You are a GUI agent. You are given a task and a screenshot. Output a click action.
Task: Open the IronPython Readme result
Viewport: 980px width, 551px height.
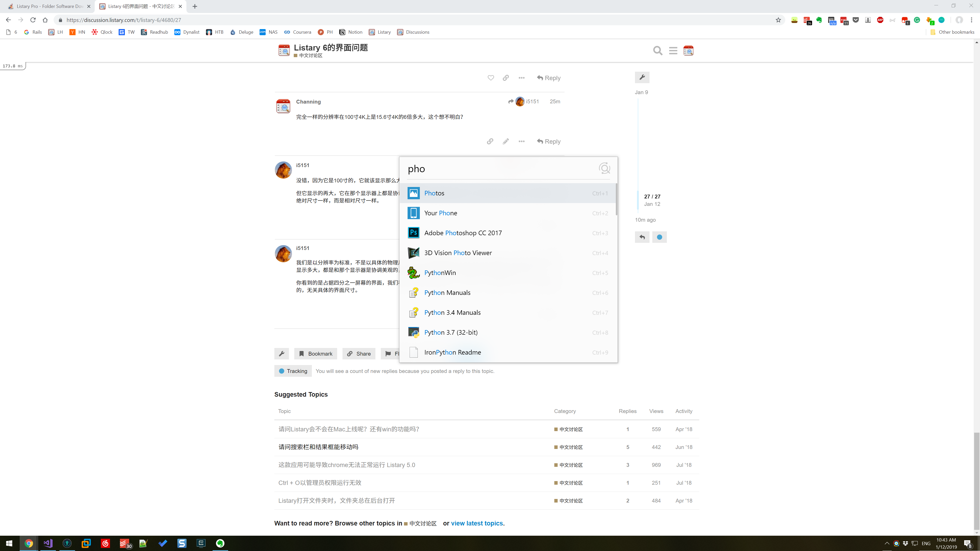(508, 352)
